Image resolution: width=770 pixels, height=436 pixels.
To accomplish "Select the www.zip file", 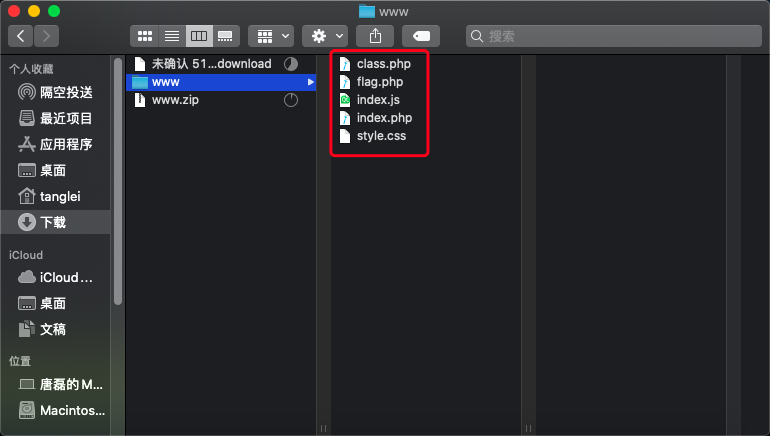I will [x=221, y=100].
